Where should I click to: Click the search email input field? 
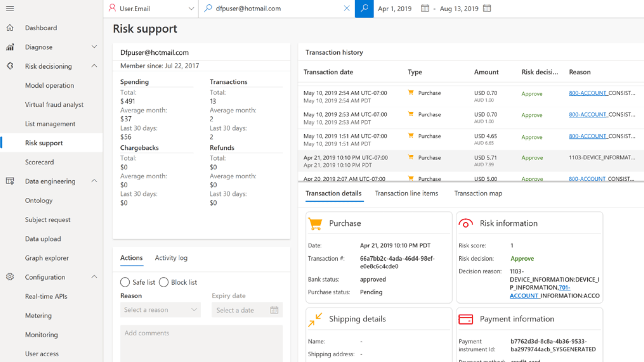[x=277, y=8]
